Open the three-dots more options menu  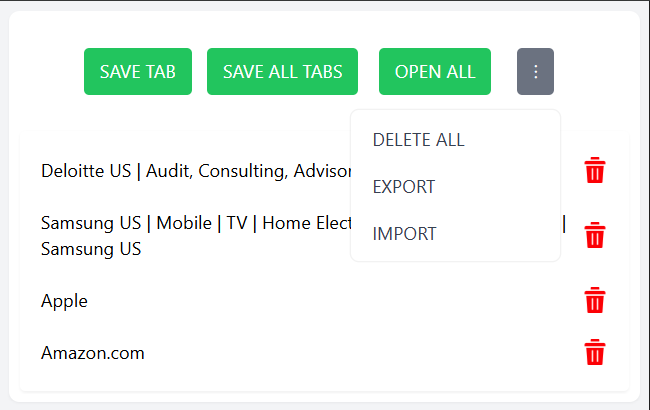[x=535, y=72]
